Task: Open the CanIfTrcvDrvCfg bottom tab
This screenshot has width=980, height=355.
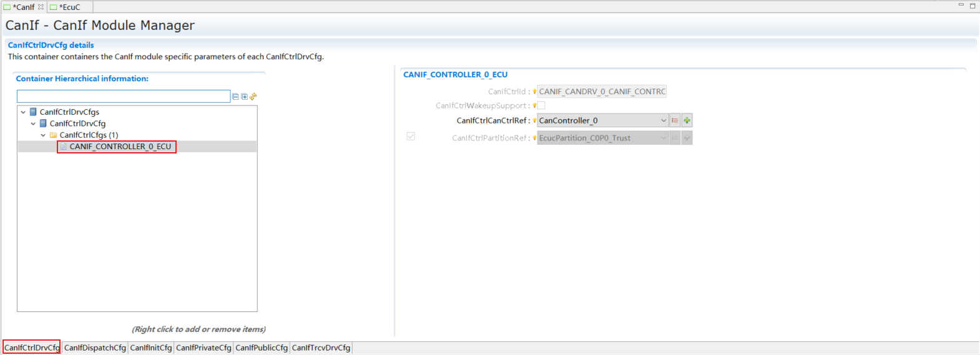Action: coord(321,348)
